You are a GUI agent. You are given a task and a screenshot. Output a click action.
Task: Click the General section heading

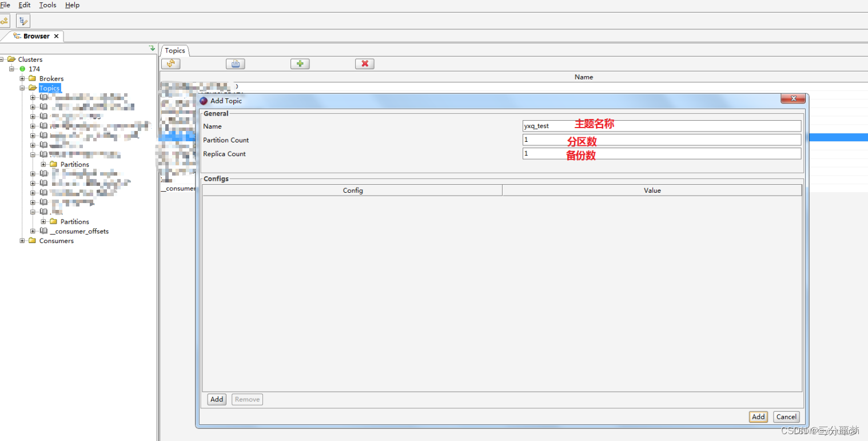pyautogui.click(x=216, y=114)
